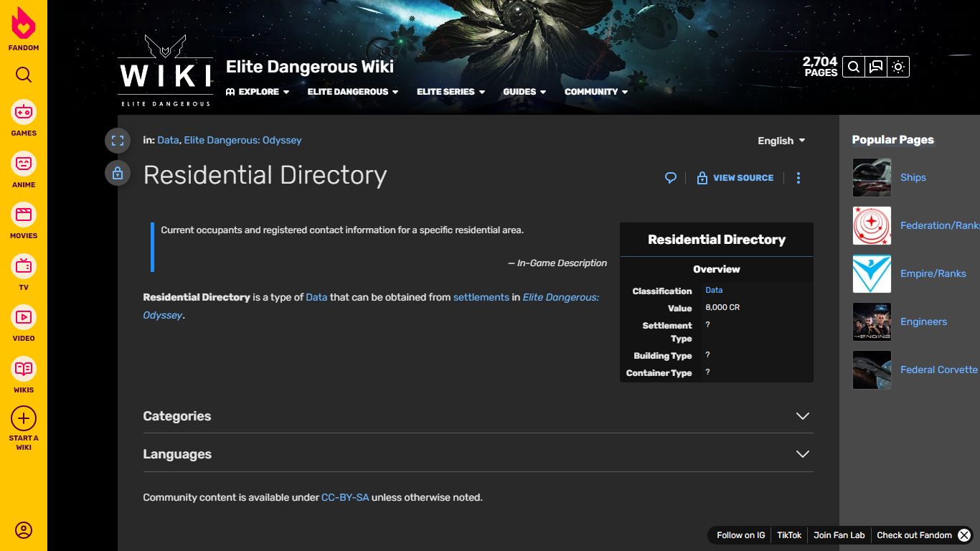The height and width of the screenshot is (551, 980).
Task: Open the Elite Dangerous dropdown menu
Action: [353, 92]
